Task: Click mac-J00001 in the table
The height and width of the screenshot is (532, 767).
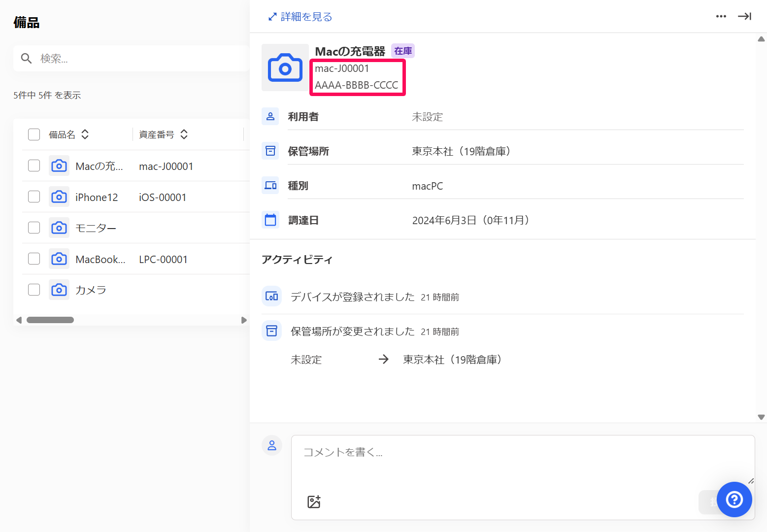Action: pos(166,166)
